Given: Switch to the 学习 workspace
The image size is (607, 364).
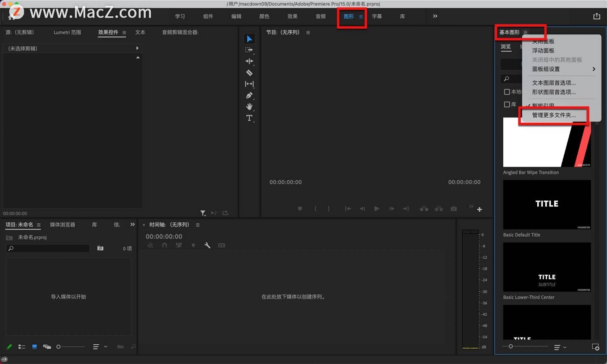Looking at the screenshot, I should (180, 16).
